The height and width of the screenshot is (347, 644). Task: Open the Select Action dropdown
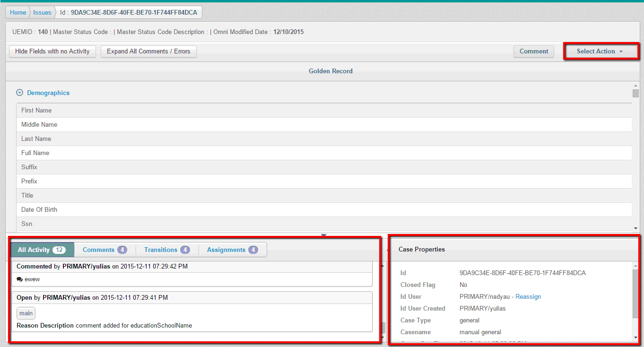pos(600,52)
